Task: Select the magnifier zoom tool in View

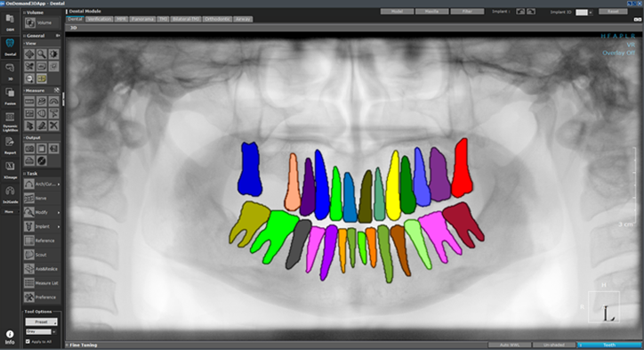Action: pyautogui.click(x=42, y=53)
